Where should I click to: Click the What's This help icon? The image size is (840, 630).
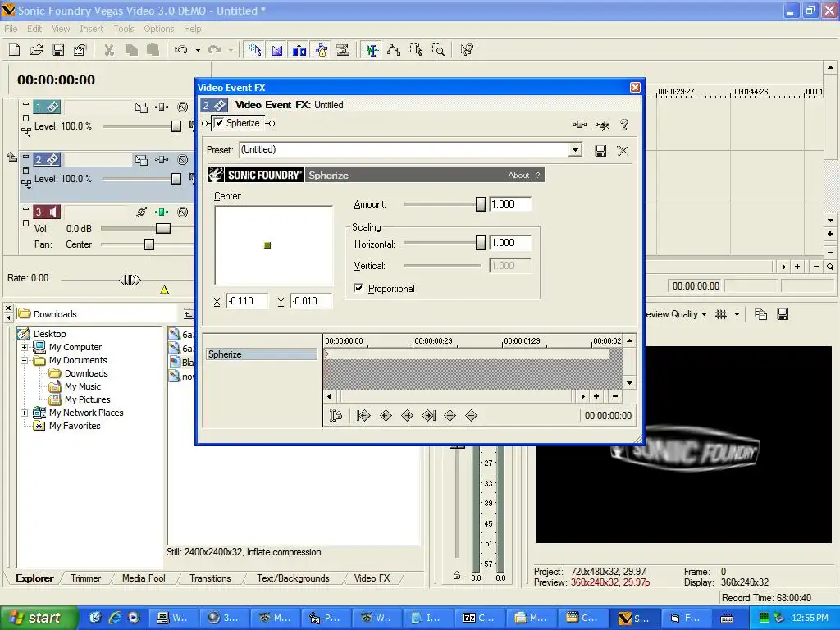[467, 50]
